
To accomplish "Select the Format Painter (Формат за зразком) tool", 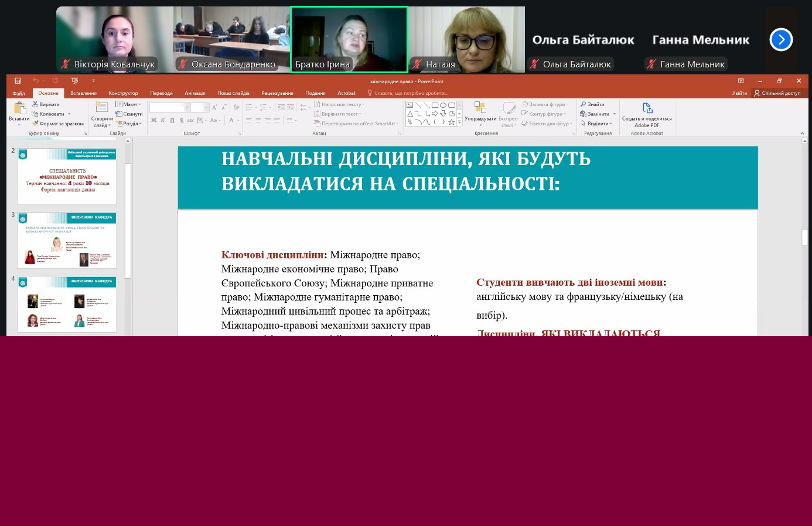I will tap(35, 123).
